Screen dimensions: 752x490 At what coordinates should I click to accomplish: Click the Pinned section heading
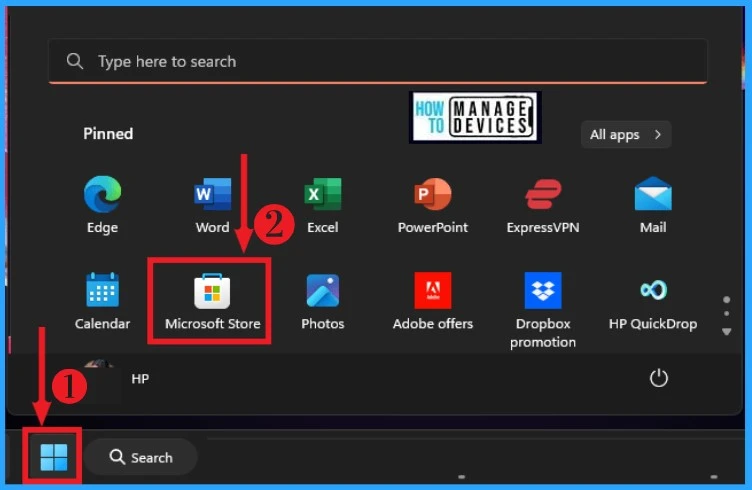click(108, 134)
